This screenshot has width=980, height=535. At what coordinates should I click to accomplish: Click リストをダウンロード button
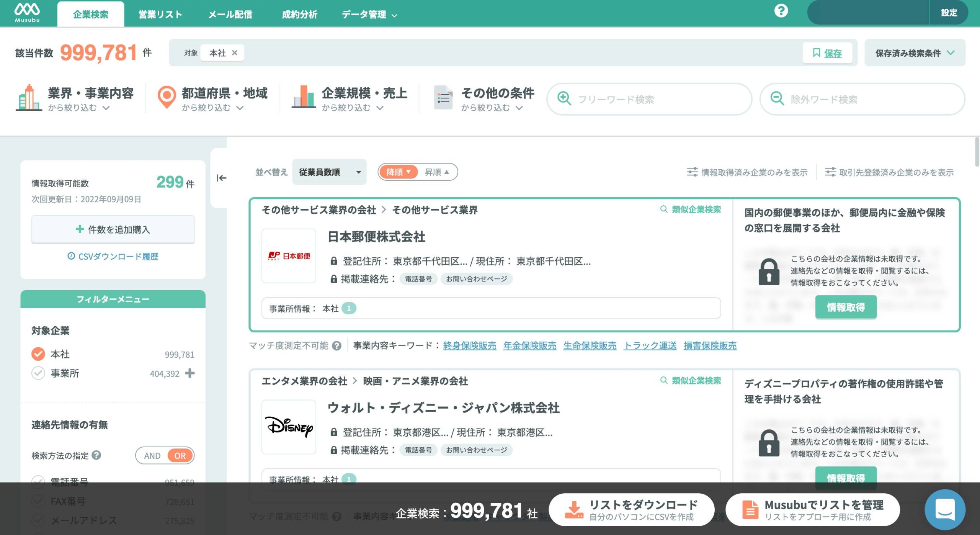(632, 510)
